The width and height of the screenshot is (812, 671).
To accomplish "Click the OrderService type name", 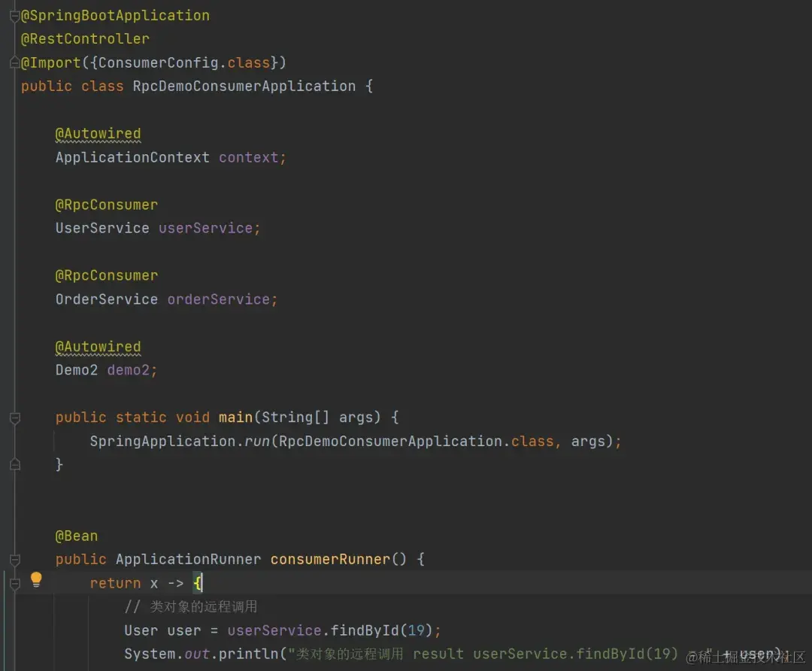I will click(x=106, y=299).
